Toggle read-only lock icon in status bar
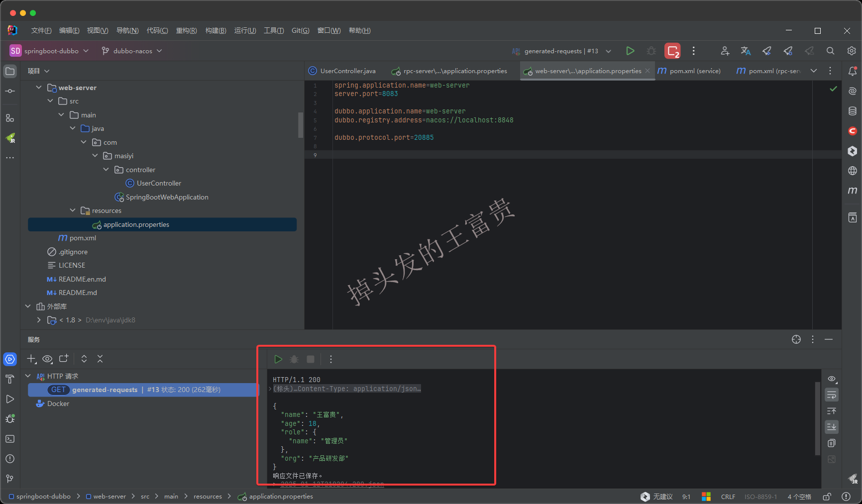This screenshot has width=862, height=504. [827, 497]
